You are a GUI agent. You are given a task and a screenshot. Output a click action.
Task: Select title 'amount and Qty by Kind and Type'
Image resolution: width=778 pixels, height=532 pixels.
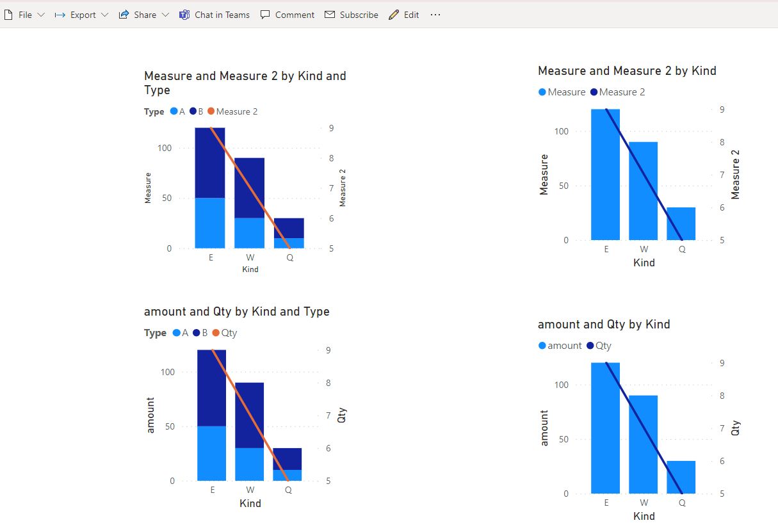pos(237,312)
